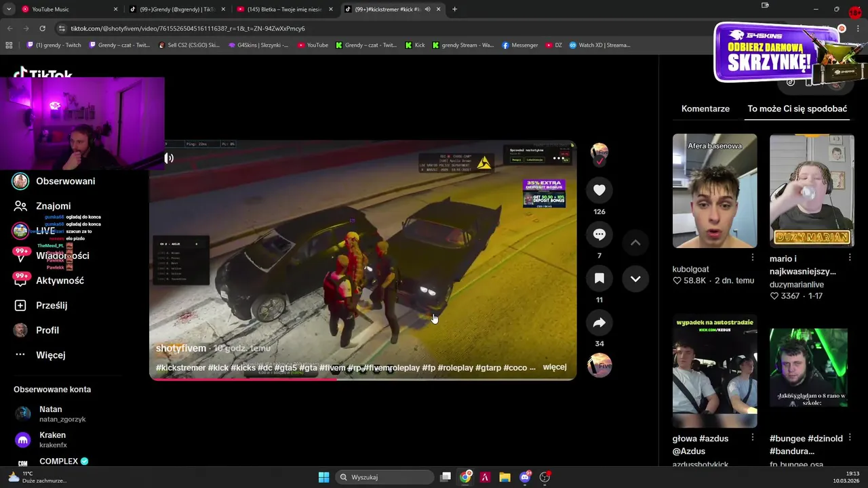Open Windows Start menu
This screenshot has height=488, width=868.
point(323,477)
